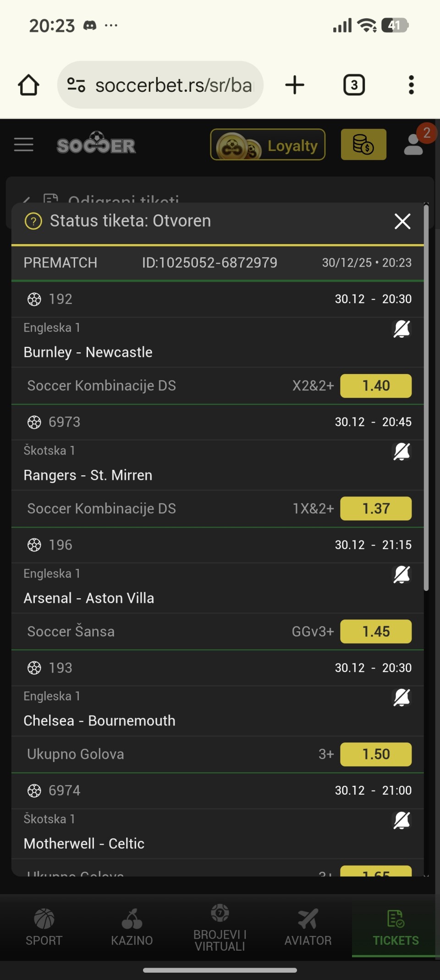Open a new browser tab
The height and width of the screenshot is (980, 440).
pos(295,85)
